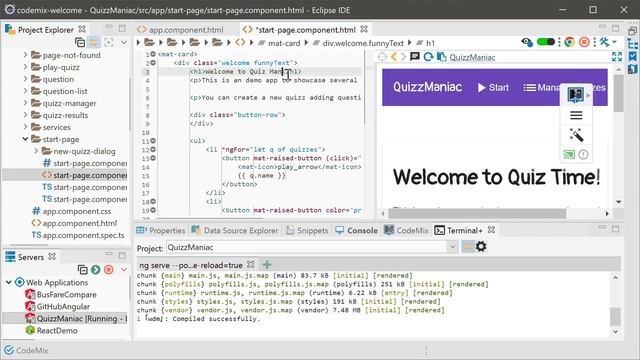Toggle the green live preview switch
The width and height of the screenshot is (640, 360).
coord(545,42)
